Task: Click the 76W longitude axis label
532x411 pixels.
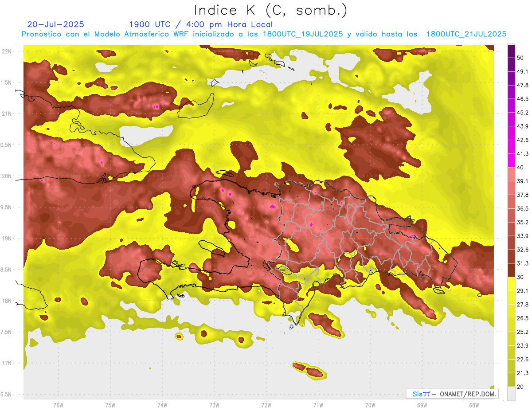Action: click(x=58, y=405)
